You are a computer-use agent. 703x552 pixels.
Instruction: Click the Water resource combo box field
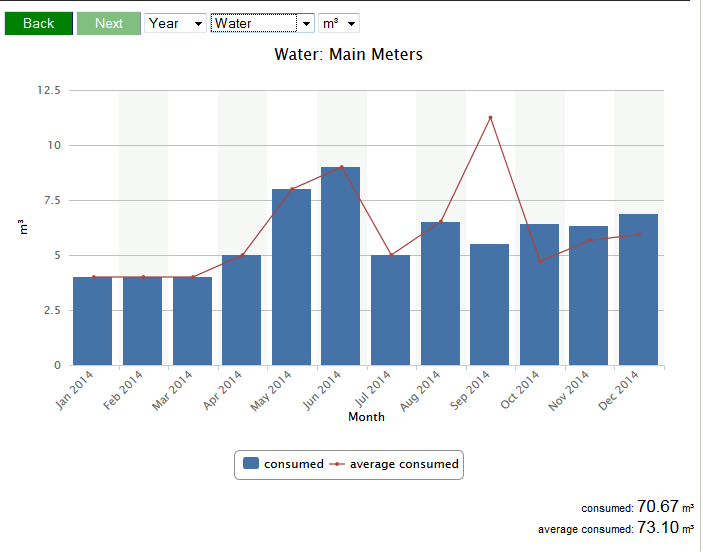click(254, 23)
